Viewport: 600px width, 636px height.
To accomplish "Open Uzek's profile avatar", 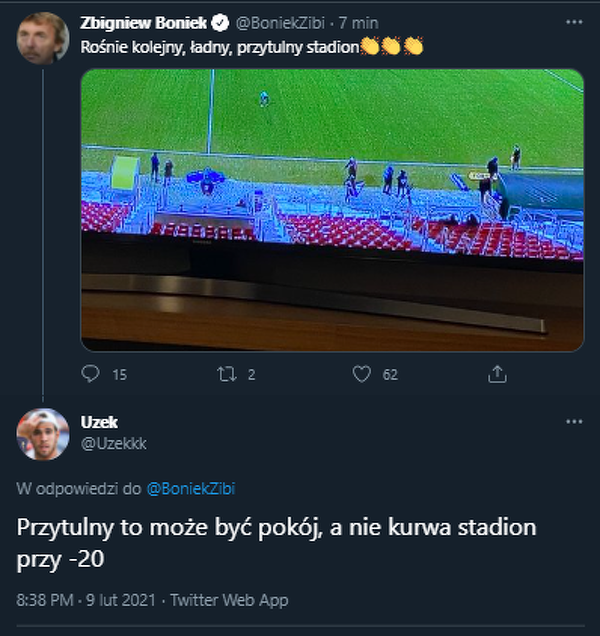I will pos(42,434).
